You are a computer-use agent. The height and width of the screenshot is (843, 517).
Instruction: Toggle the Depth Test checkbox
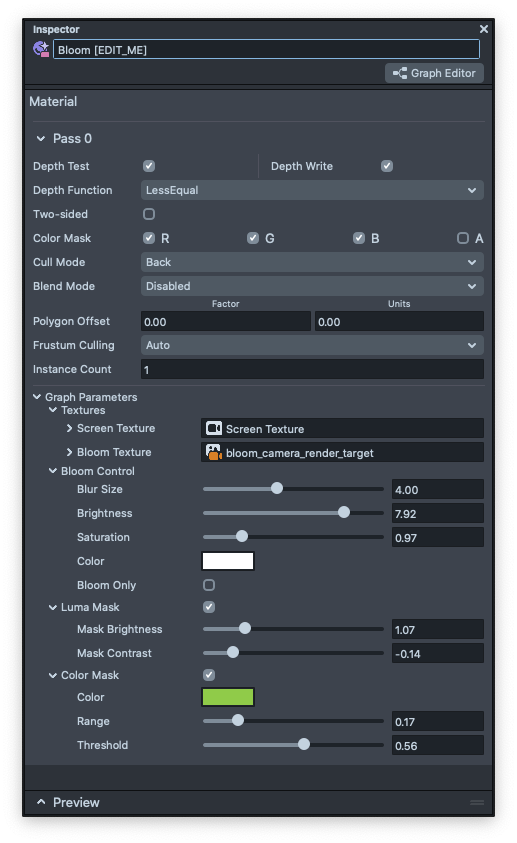(149, 166)
